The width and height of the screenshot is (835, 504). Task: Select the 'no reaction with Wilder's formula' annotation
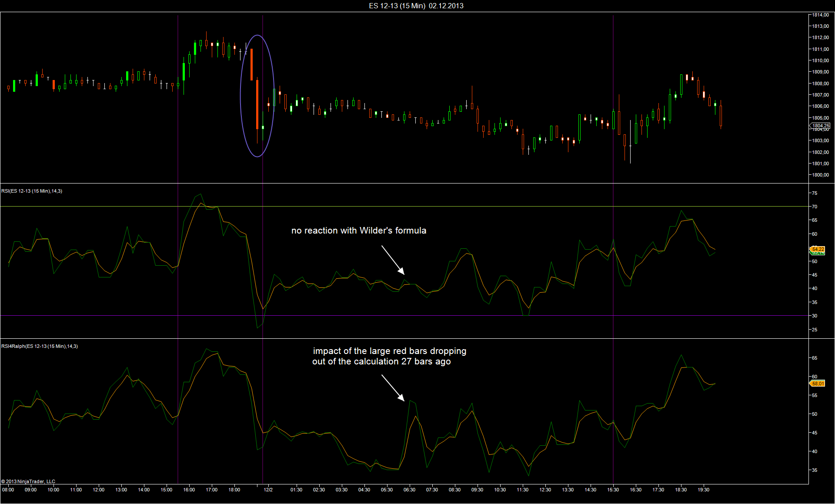tap(359, 230)
